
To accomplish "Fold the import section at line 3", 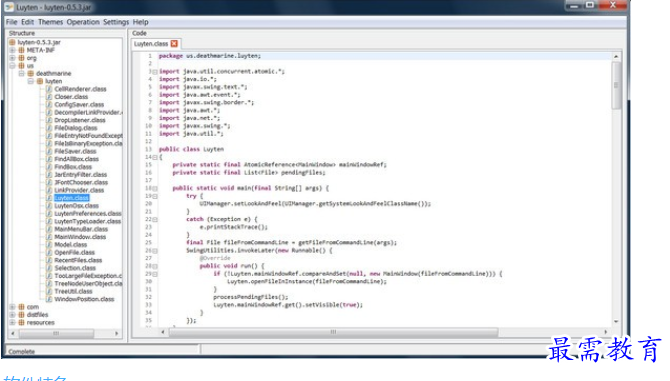I will point(155,72).
